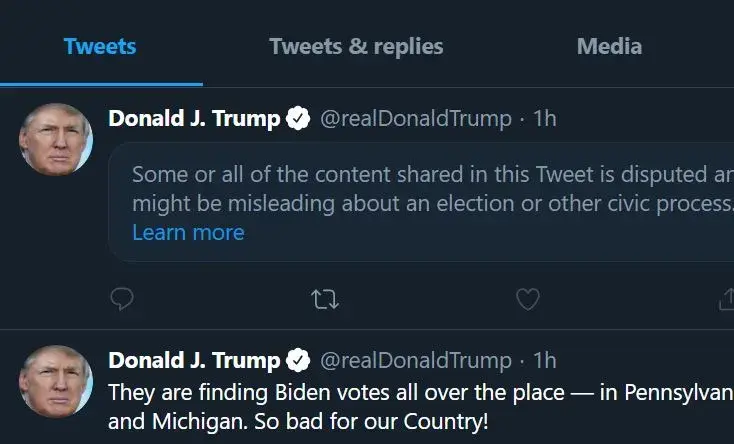This screenshot has width=734, height=444.
Task: Open the 1h timestamp of second tweet
Action: pyautogui.click(x=544, y=360)
